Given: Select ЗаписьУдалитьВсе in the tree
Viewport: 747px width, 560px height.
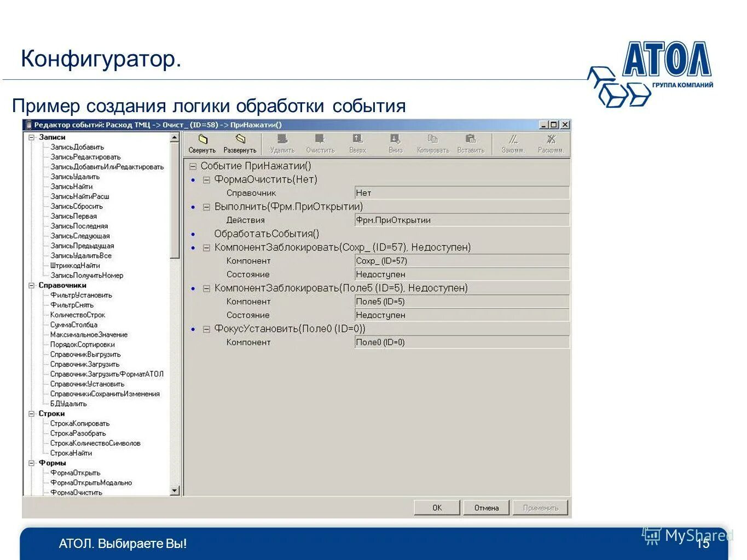Looking at the screenshot, I should (81, 255).
